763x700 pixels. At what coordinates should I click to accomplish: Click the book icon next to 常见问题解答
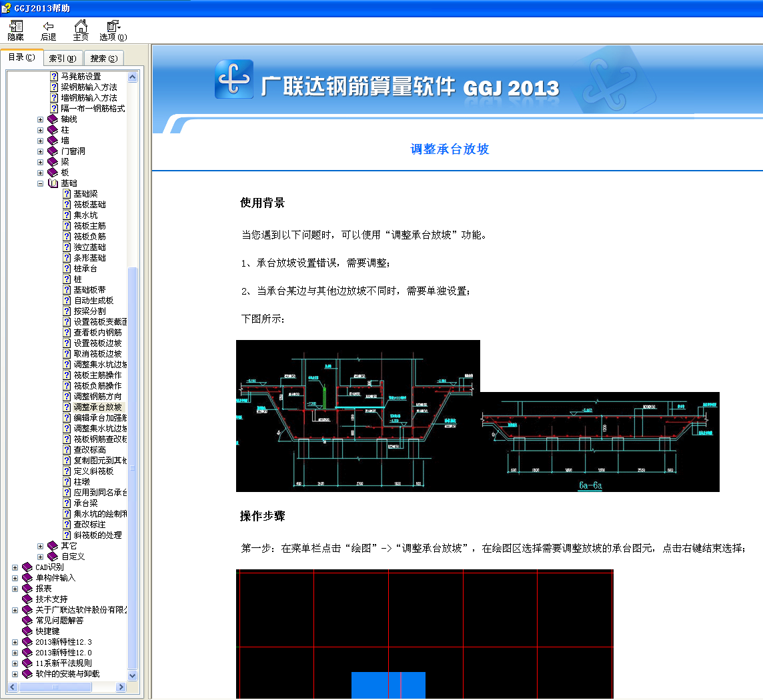tap(28, 621)
